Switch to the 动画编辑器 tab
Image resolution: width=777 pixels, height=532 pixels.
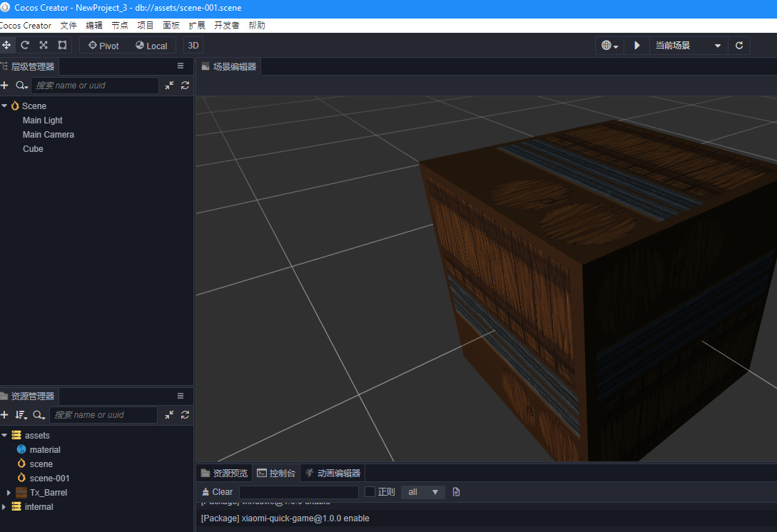tap(332, 473)
